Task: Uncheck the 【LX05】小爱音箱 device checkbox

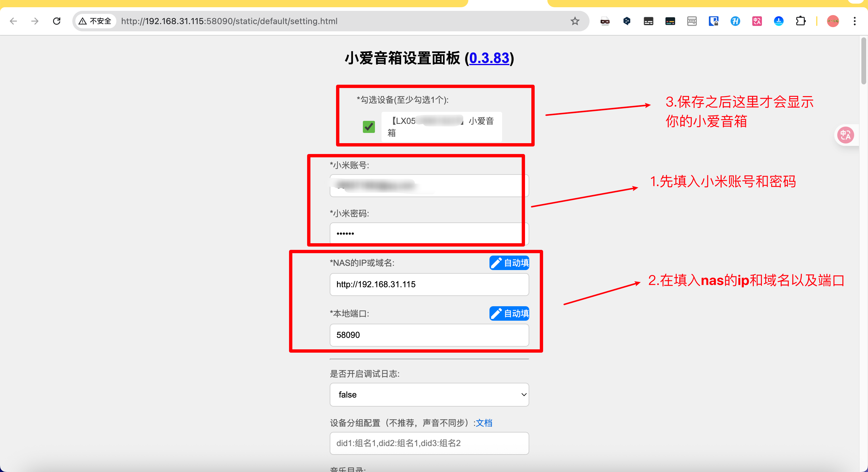Action: point(369,127)
